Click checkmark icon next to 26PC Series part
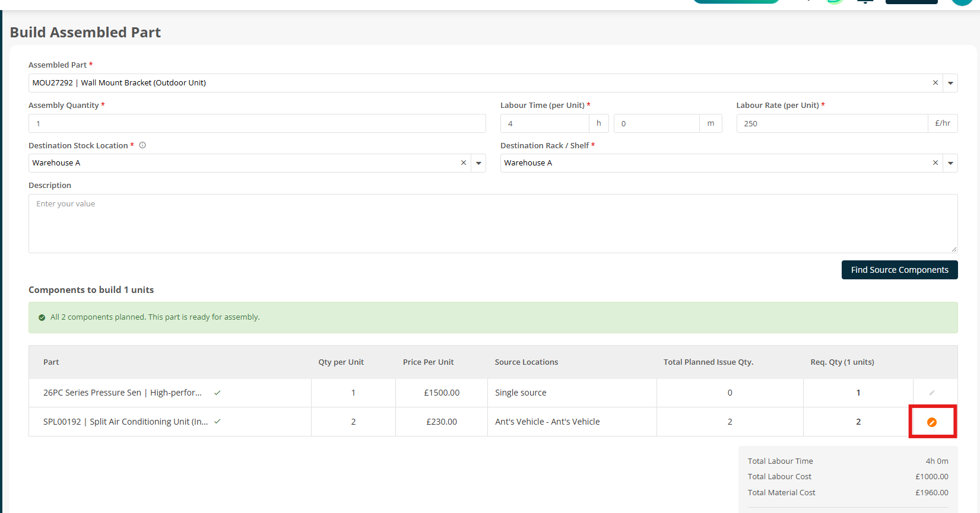The width and height of the screenshot is (980, 513). click(x=217, y=393)
